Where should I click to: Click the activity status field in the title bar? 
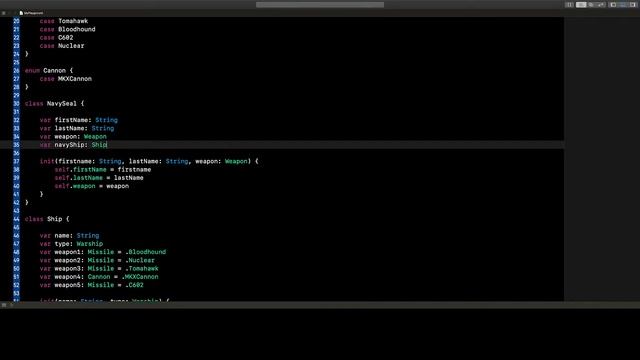coord(320,4)
